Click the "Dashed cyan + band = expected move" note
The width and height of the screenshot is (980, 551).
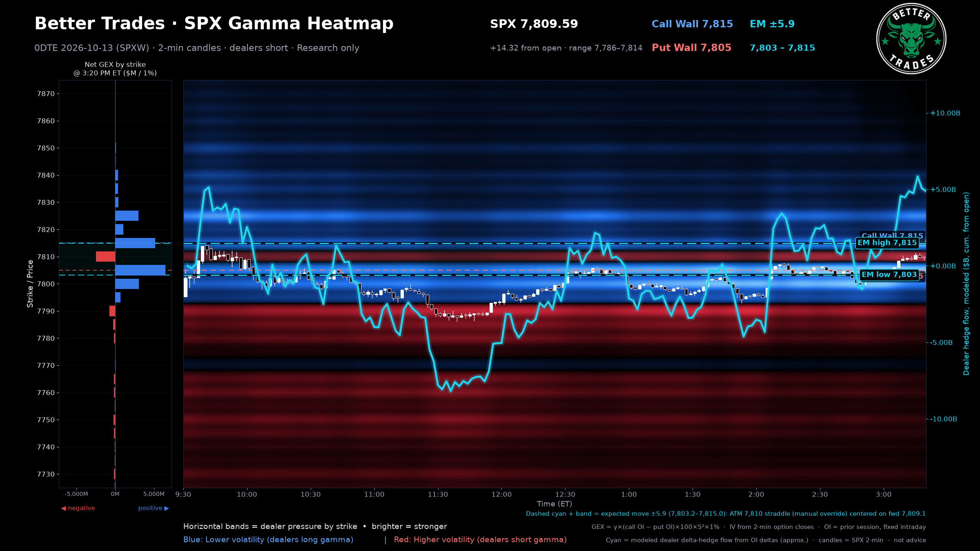tap(726, 514)
